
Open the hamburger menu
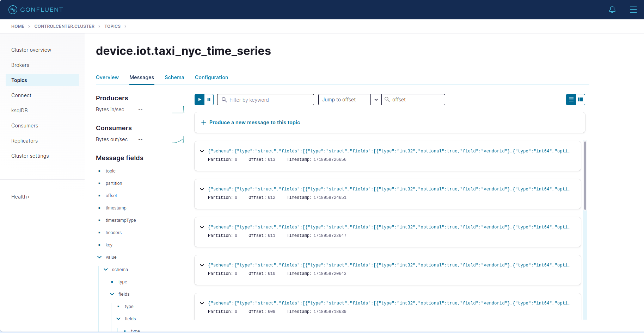tap(633, 10)
